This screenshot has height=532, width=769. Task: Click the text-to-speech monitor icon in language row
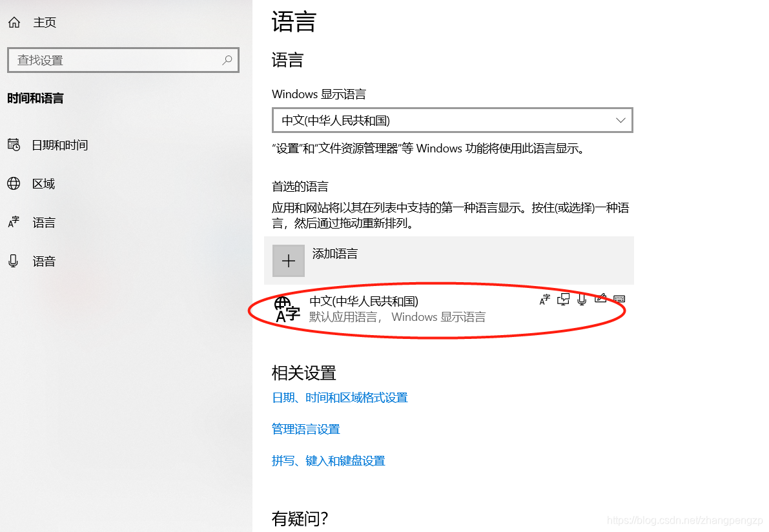(x=564, y=299)
